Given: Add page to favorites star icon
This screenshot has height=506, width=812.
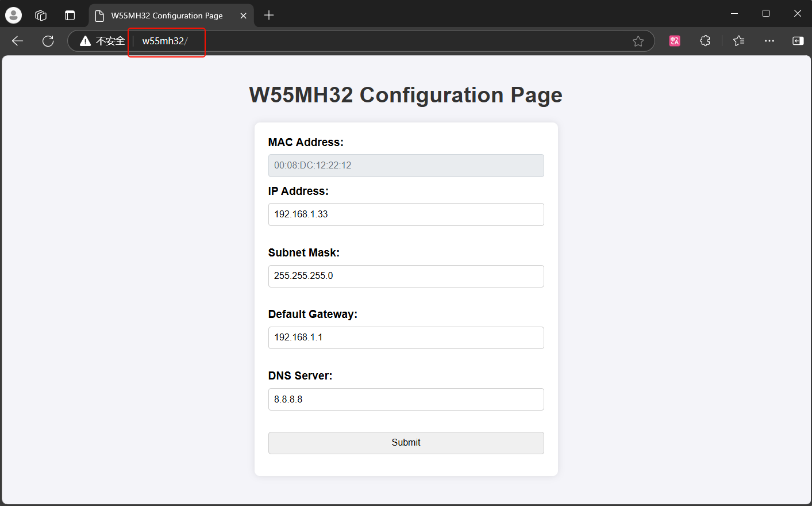Looking at the screenshot, I should (x=638, y=41).
